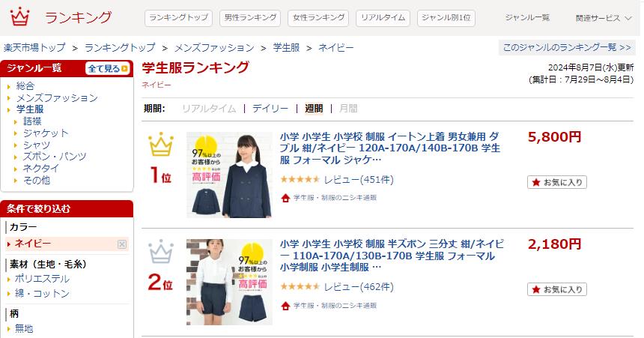Screen dimensions: 644x338
Task: Click the red house shop icon of first item
Action: tap(285, 198)
